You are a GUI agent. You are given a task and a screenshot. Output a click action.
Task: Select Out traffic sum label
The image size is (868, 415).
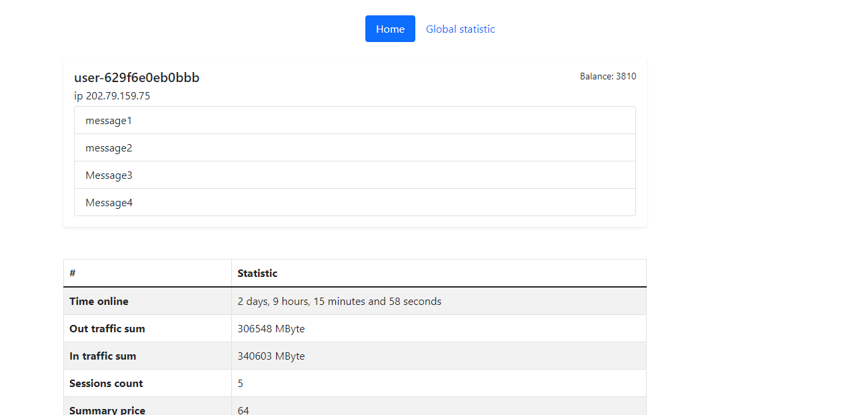pyautogui.click(x=107, y=328)
